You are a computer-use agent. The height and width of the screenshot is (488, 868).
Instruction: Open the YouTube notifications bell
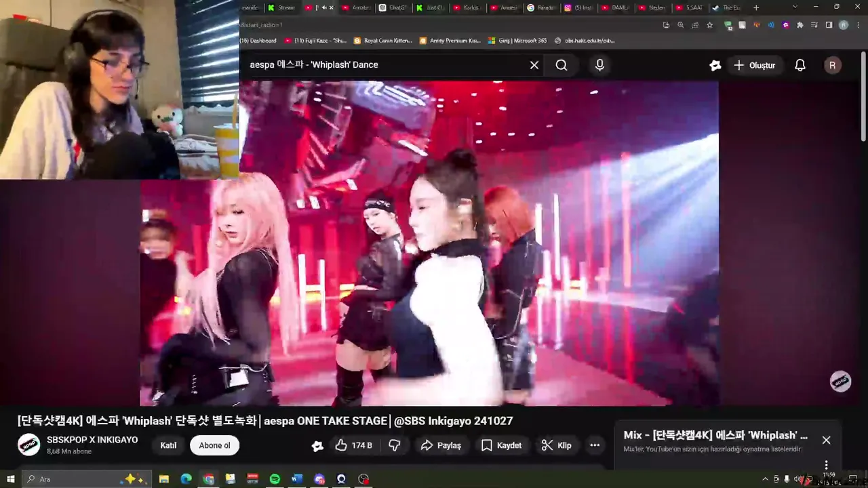[800, 65]
